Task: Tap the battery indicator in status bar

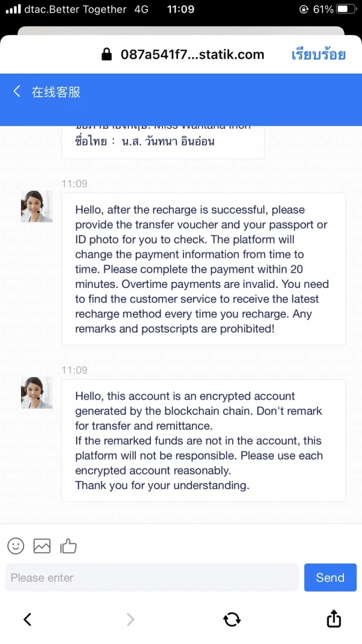Action: 345,10
